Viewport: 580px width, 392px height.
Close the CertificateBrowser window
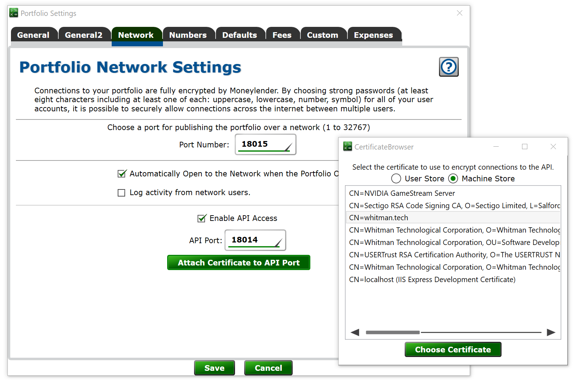point(553,147)
